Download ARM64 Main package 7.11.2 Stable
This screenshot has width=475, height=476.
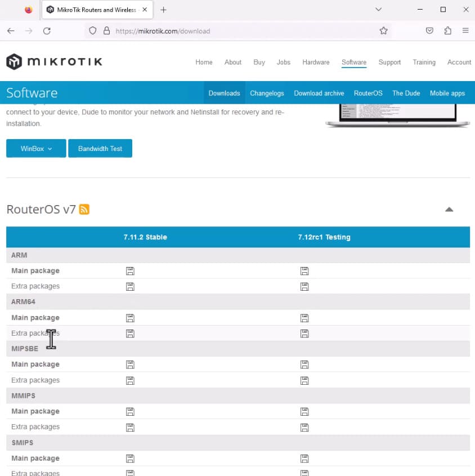(x=130, y=318)
